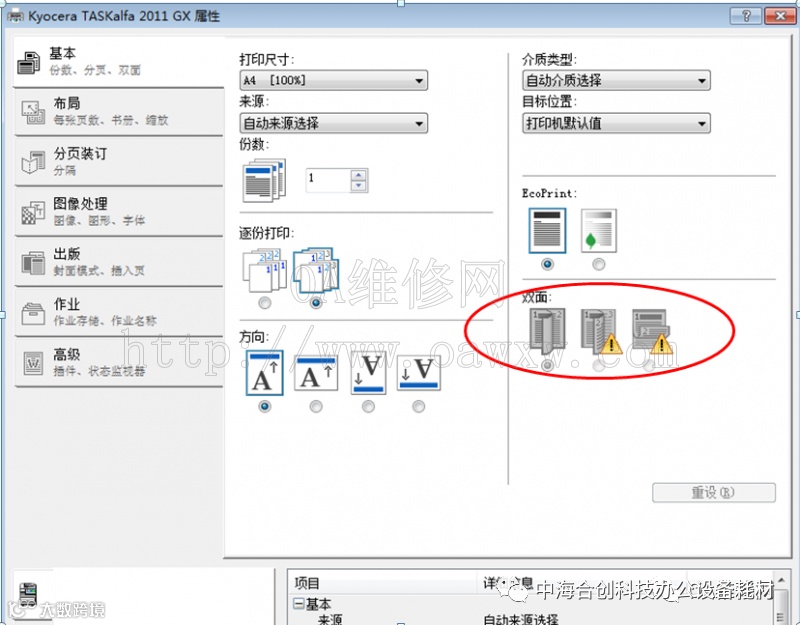
Task: Select collated 逐份打印 radio button
Action: tap(316, 303)
